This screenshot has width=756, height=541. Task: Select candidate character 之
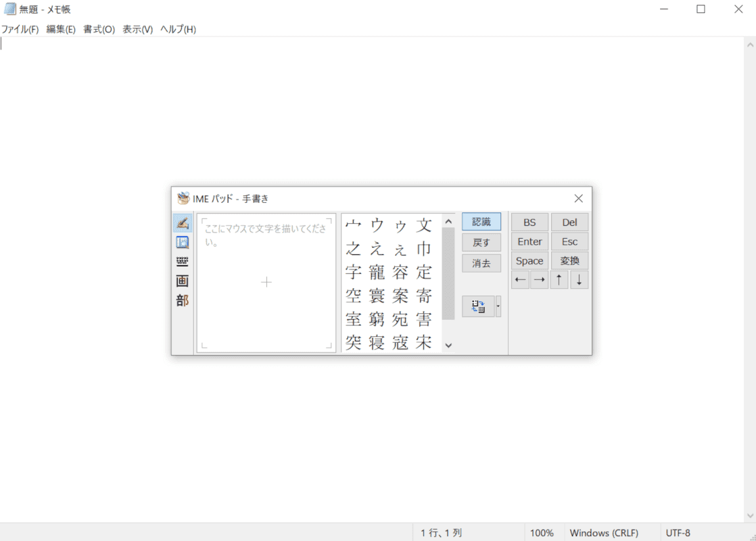click(x=354, y=249)
